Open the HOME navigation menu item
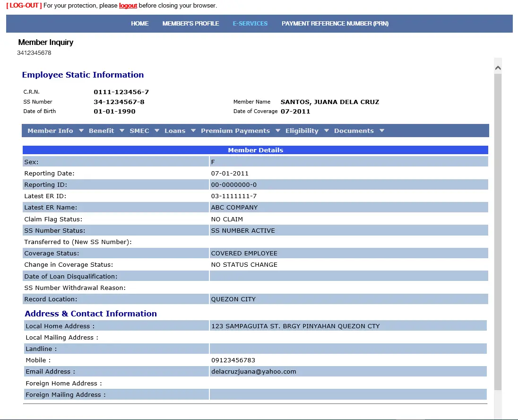Screen dimensions: 518x420 click(140, 23)
